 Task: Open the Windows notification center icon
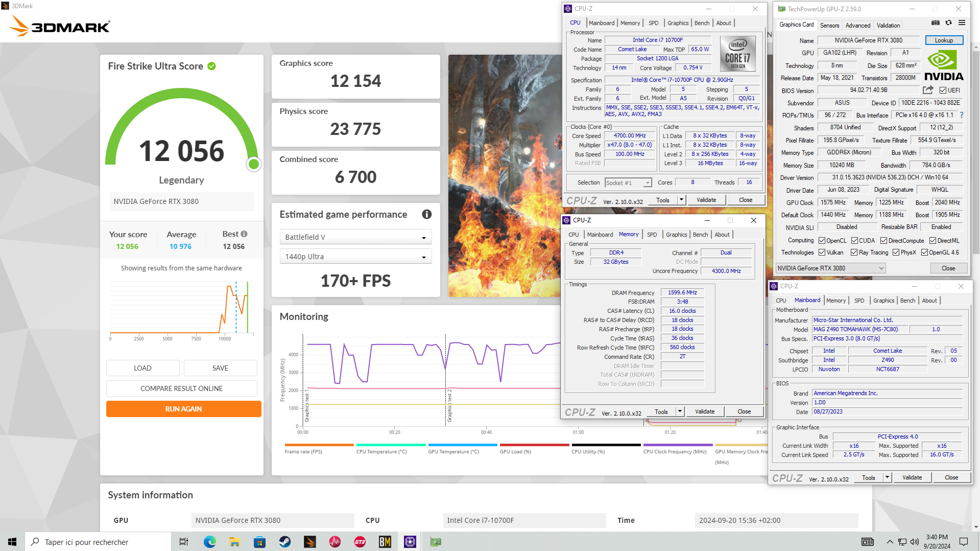pos(963,542)
